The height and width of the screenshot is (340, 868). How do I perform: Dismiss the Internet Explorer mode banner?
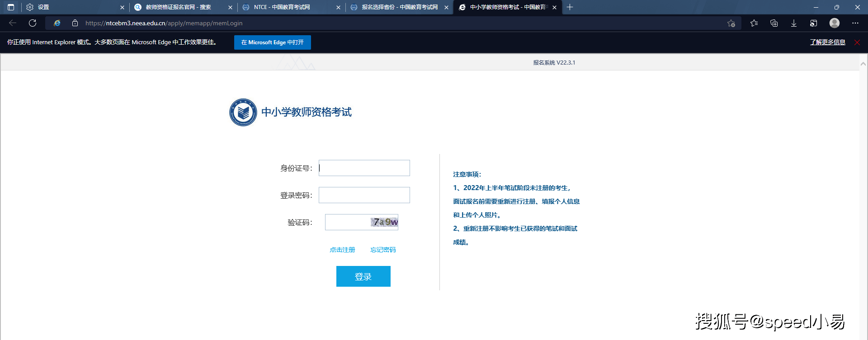click(857, 42)
